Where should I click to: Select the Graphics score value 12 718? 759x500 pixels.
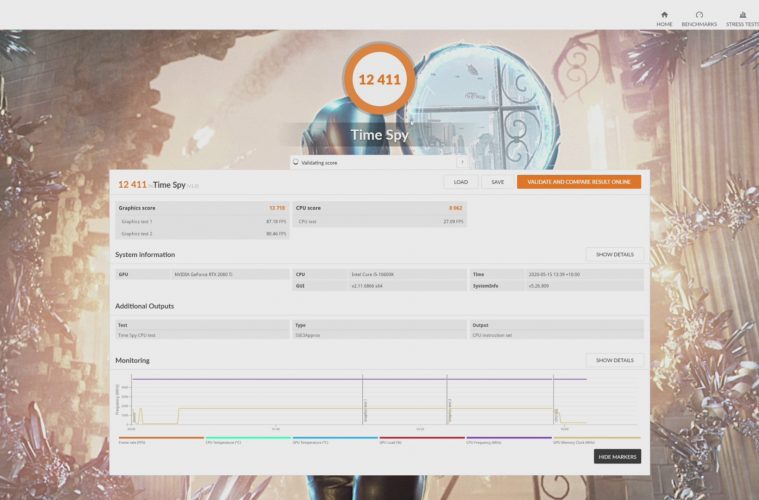pyautogui.click(x=277, y=208)
